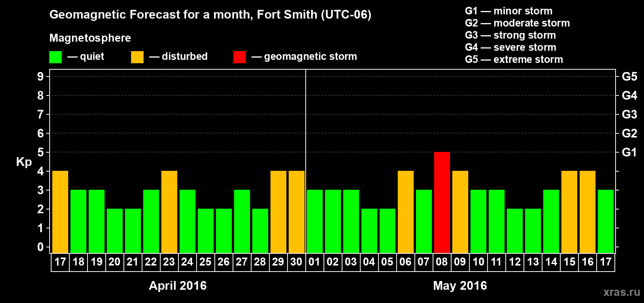Image resolution: width=644 pixels, height=303 pixels.
Task: Click the G4 label on right axis
Action: tap(630, 95)
